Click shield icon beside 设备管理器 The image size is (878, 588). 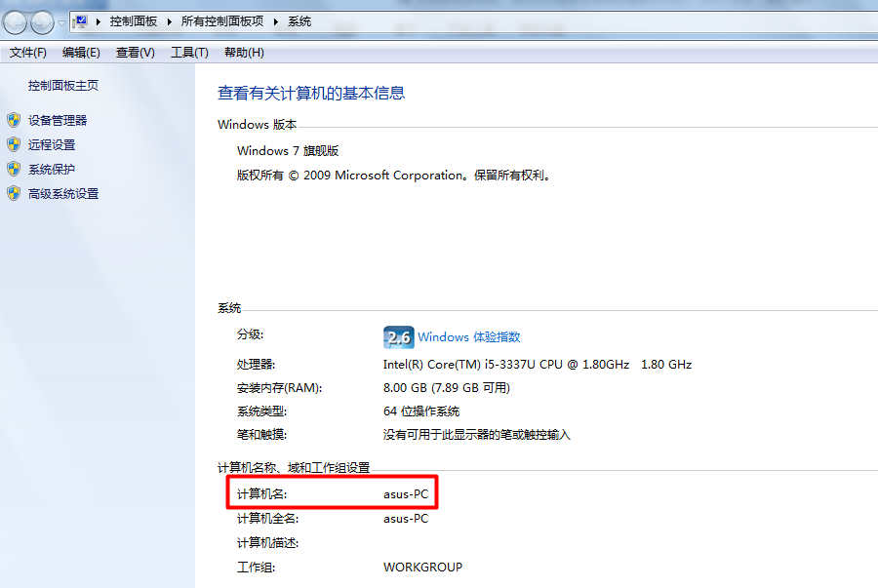coord(14,120)
